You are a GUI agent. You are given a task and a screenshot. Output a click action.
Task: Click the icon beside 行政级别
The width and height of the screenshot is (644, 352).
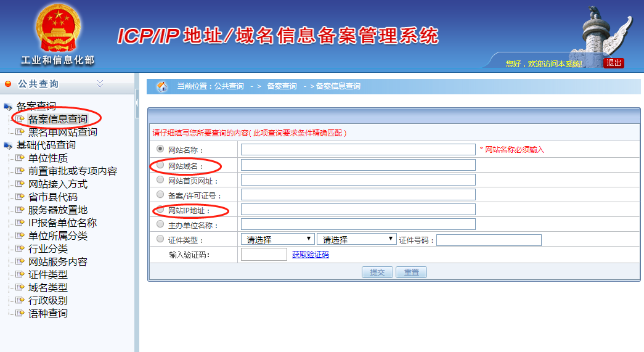(20, 300)
